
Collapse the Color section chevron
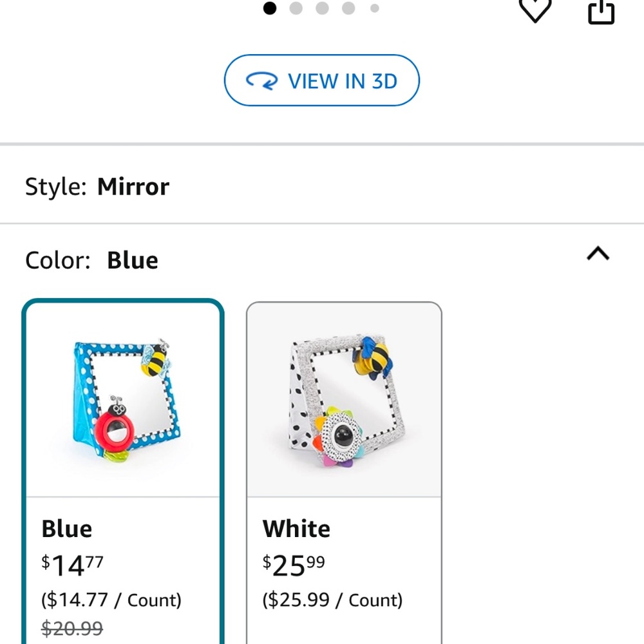click(598, 254)
